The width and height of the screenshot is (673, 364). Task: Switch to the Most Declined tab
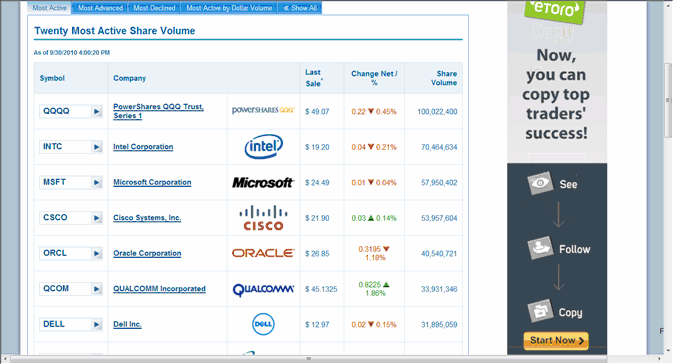tap(154, 8)
